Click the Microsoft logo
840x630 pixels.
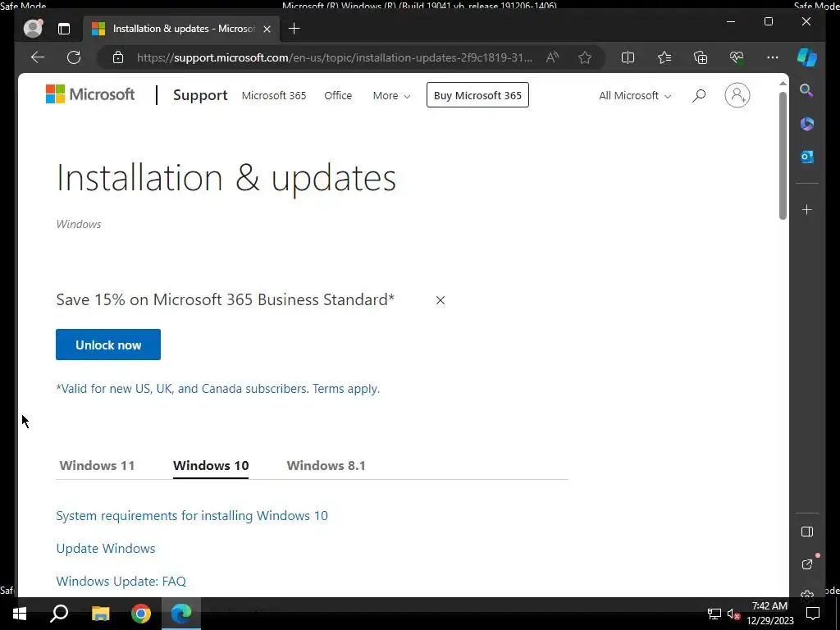90,94
